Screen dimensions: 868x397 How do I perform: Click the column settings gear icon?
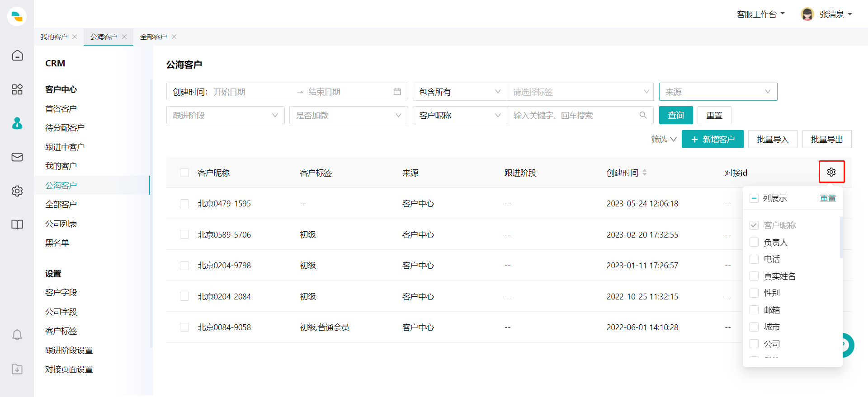pos(831,172)
